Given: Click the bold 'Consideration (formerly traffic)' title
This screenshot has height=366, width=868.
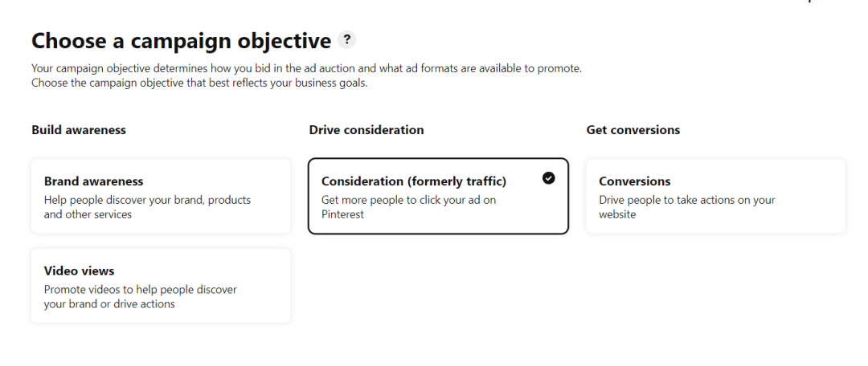Looking at the screenshot, I should pos(414,181).
